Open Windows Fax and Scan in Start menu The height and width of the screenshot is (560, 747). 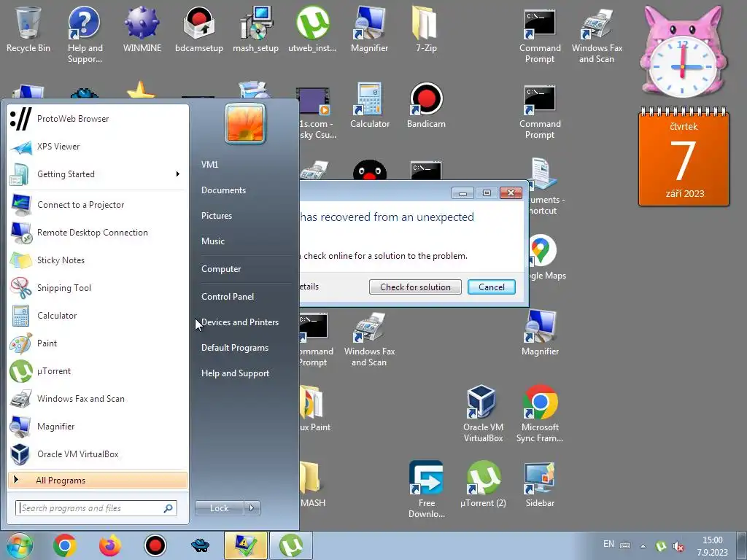click(97, 399)
